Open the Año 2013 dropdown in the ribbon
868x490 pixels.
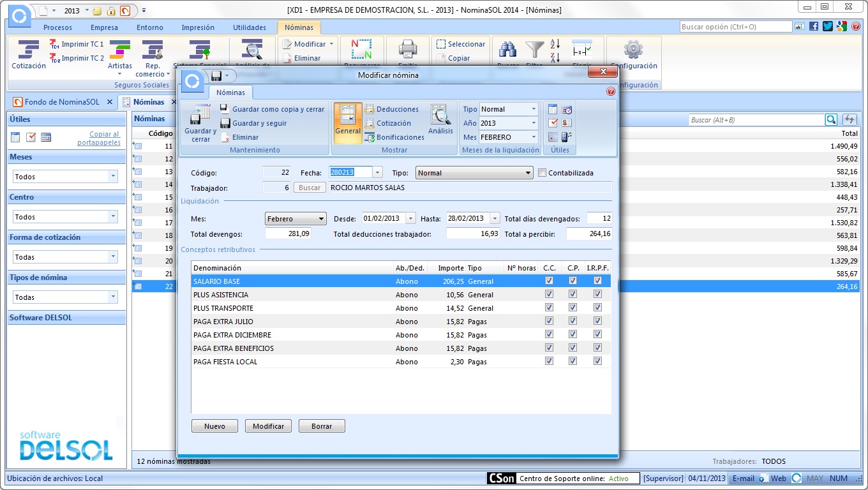509,123
